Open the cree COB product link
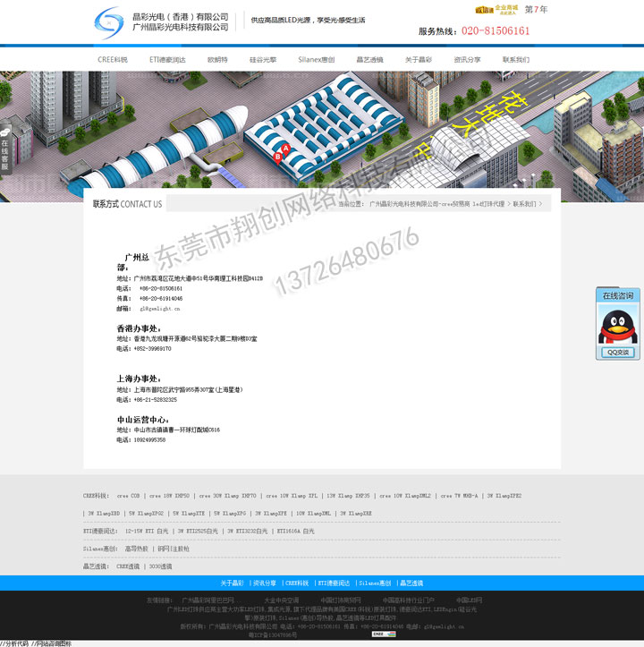Viewport: 644px width, 647px height. pyautogui.click(x=128, y=495)
